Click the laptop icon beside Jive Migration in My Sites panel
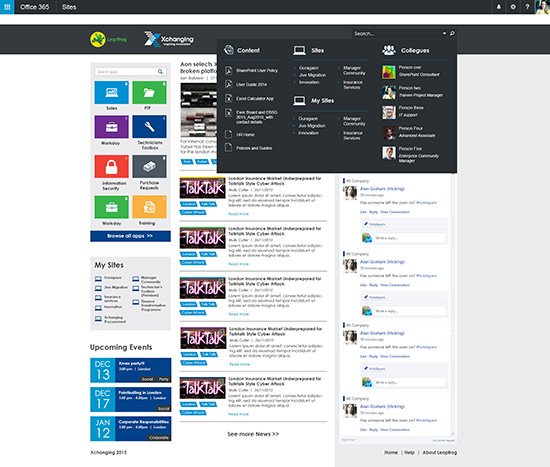Viewport: 550px width, 467px height. click(98, 288)
